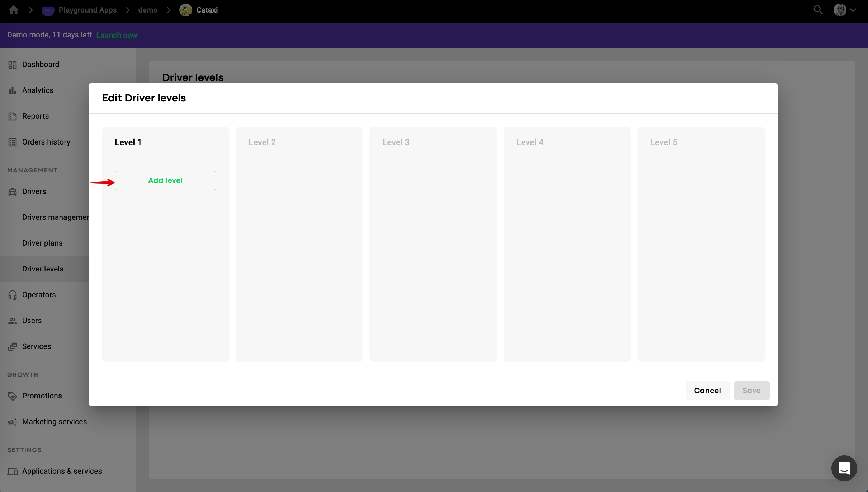Click the Operators headset icon
This screenshot has height=492, width=868.
pos(13,295)
